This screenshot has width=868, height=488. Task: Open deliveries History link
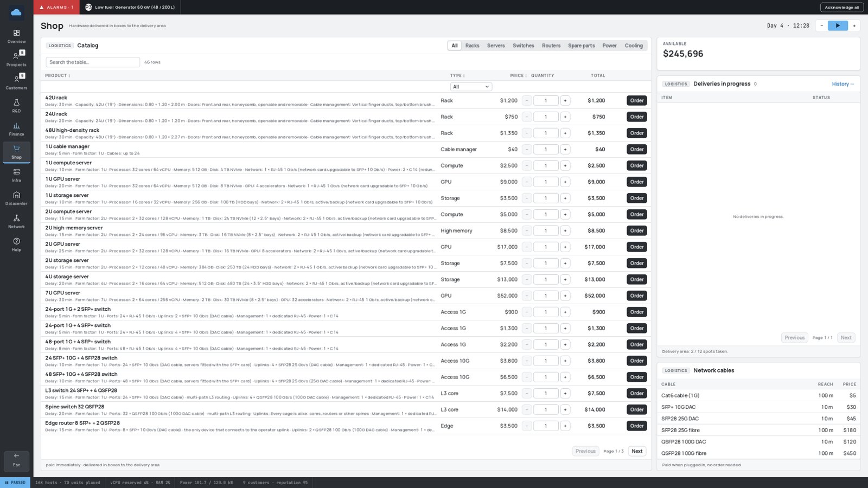tap(843, 84)
